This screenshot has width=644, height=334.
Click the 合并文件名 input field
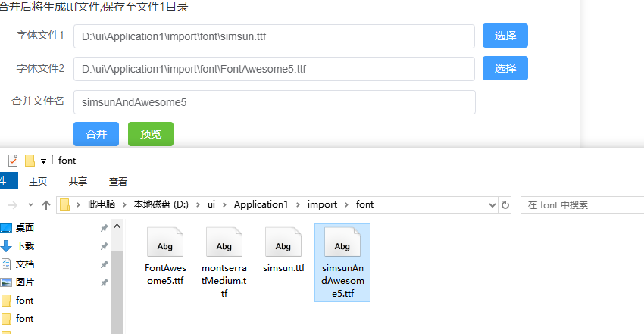(x=274, y=102)
